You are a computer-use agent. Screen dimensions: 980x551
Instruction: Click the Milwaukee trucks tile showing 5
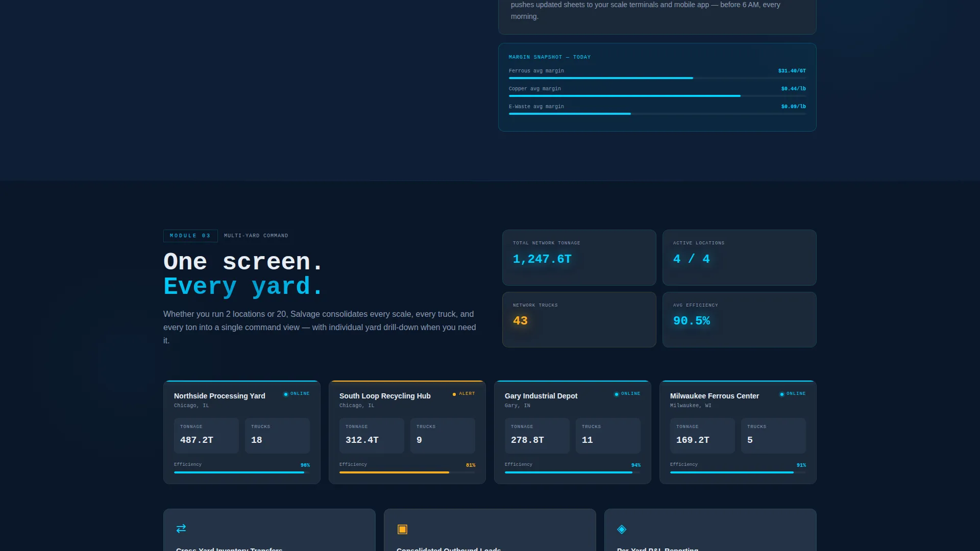click(773, 436)
